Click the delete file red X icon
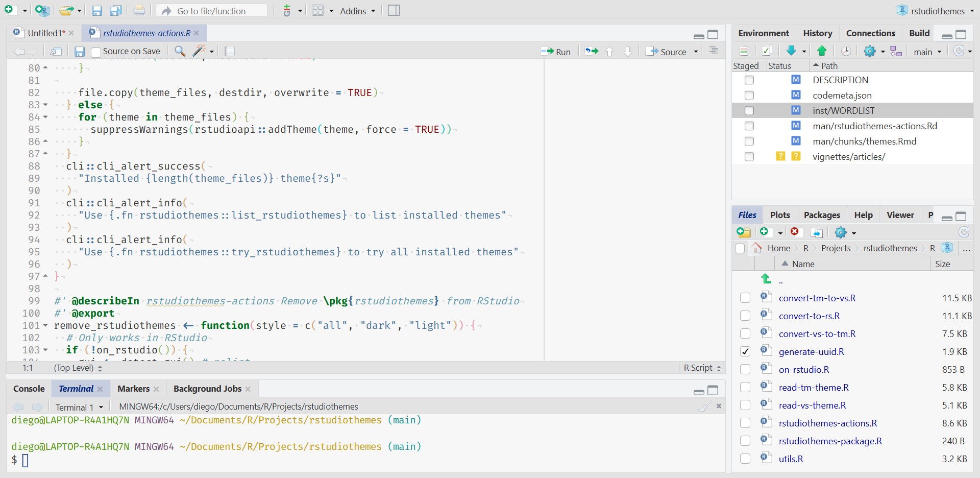 [x=795, y=232]
